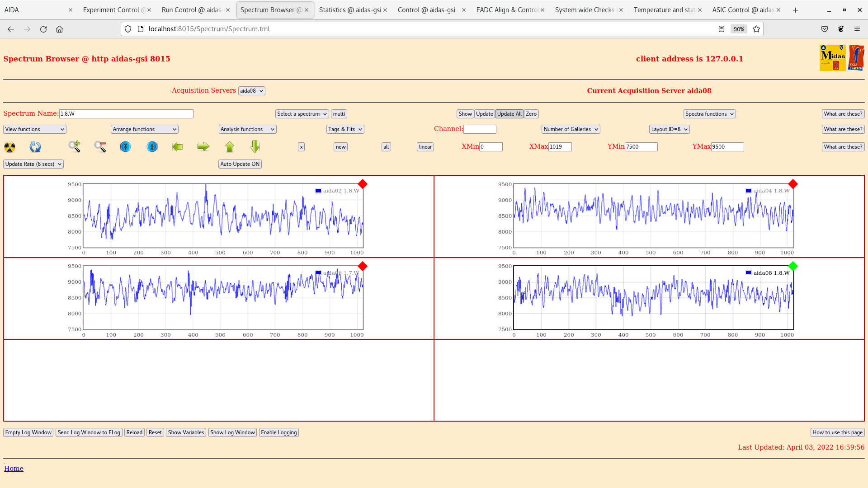Open the Select a spectrum dropdown
The height and width of the screenshot is (488, 868).
pyautogui.click(x=302, y=114)
